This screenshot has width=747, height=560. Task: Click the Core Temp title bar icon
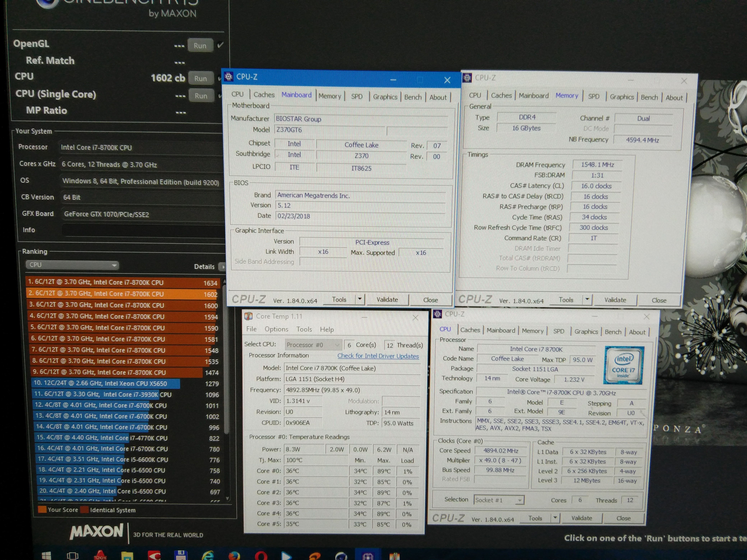[249, 316]
